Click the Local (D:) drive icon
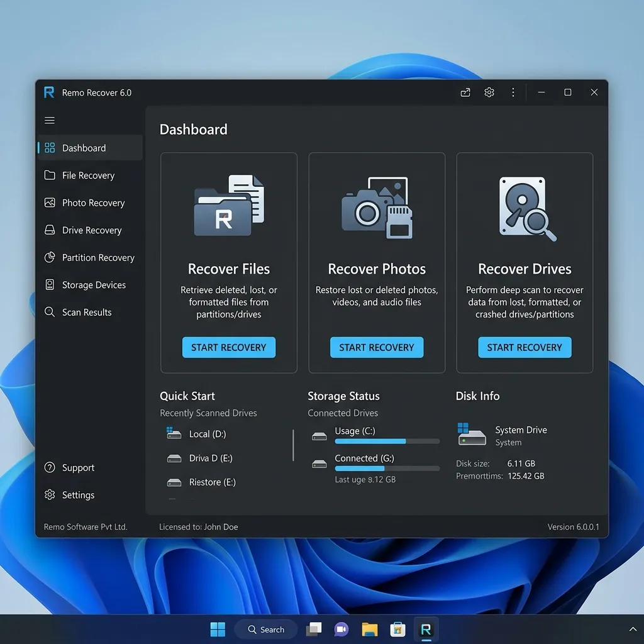This screenshot has width=644, height=644. (174, 433)
